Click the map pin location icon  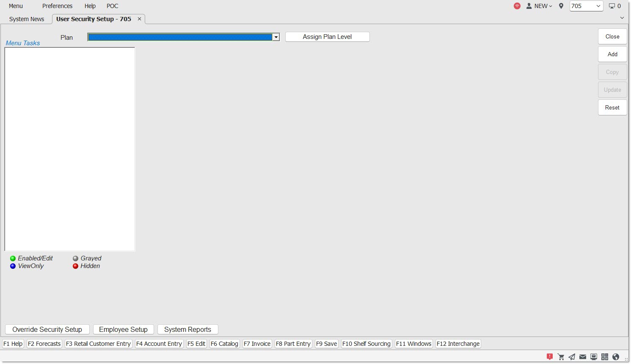(561, 6)
